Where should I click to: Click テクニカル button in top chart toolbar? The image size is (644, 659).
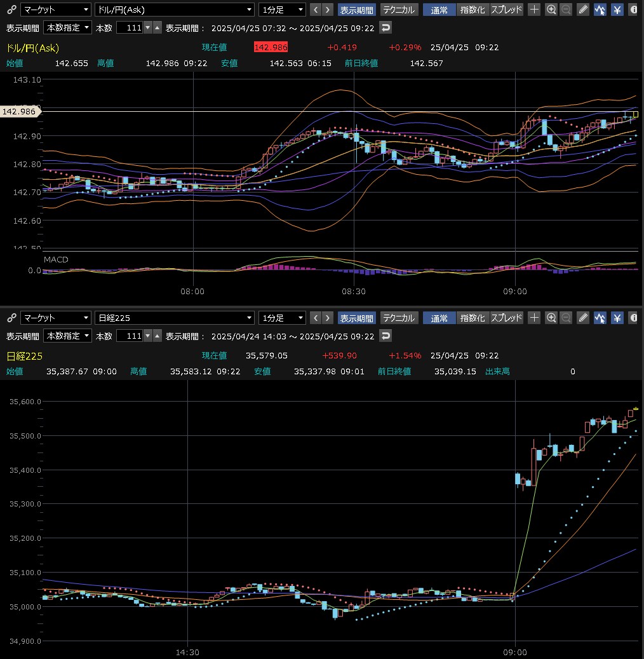(399, 10)
